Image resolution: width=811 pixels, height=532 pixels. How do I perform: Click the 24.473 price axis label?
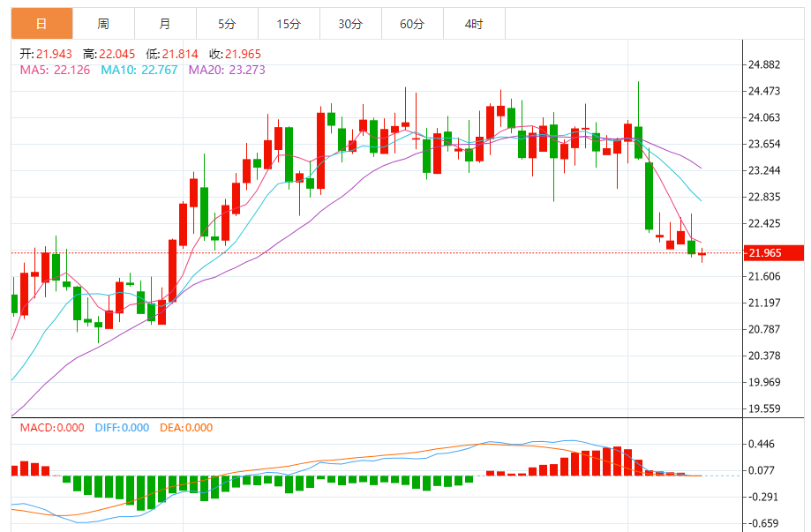point(764,91)
